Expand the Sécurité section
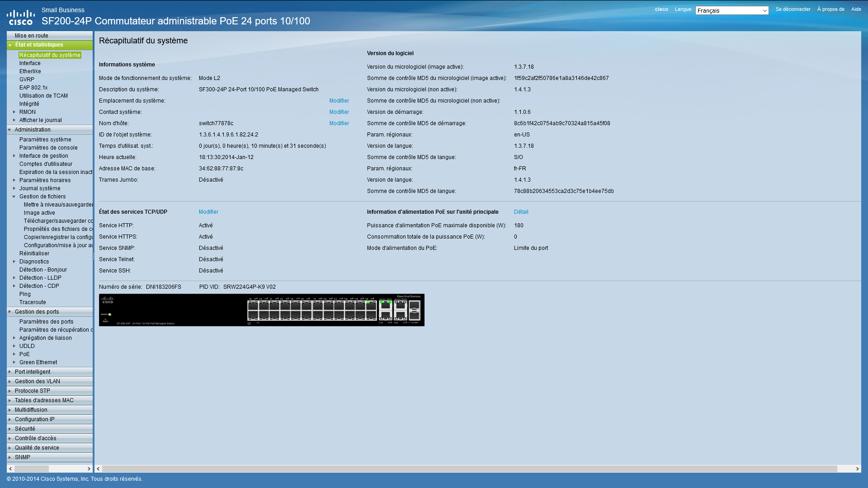Viewport: 868px width, 488px height. tap(9, 429)
